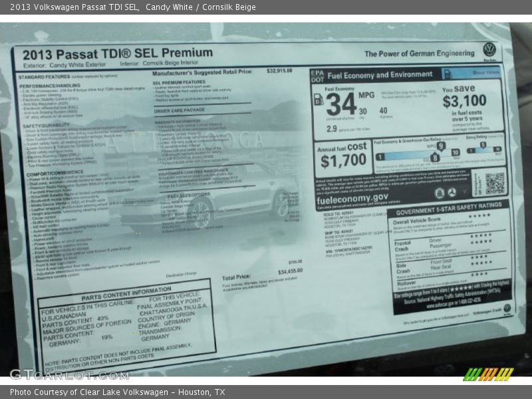This screenshot has width=532, height=399.
Task: Click the large 34 combined MPG figure
Action: click(341, 104)
